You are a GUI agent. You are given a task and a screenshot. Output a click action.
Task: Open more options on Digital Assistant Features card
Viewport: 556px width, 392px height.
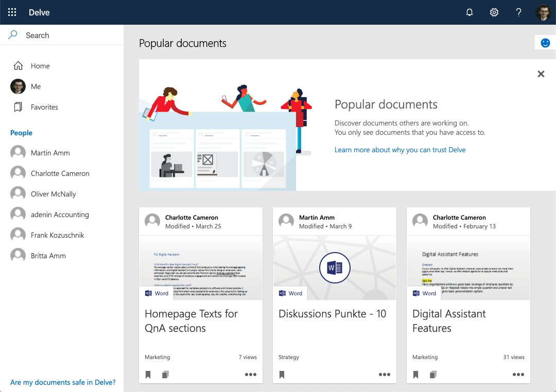click(518, 375)
